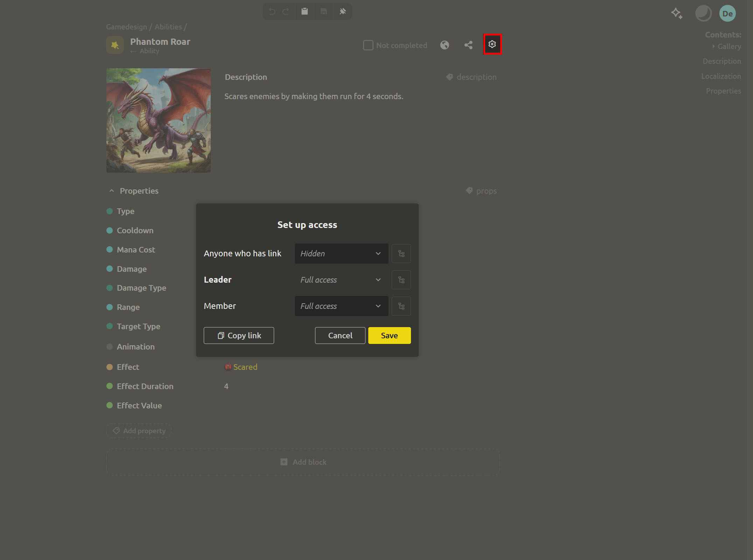Click description text about scaring enemies
Screen dimensions: 753x560
pyautogui.click(x=314, y=96)
